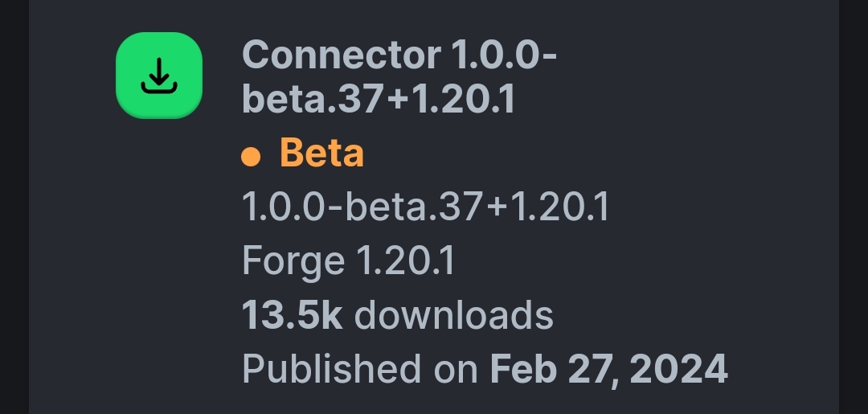Click the 13.5k downloads count
Screen dimensions: 868x414
(398, 315)
